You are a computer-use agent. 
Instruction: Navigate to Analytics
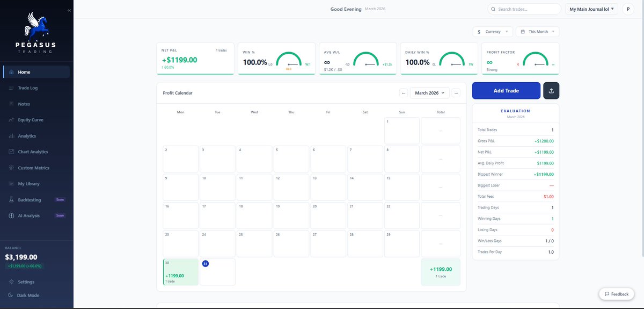click(36, 136)
